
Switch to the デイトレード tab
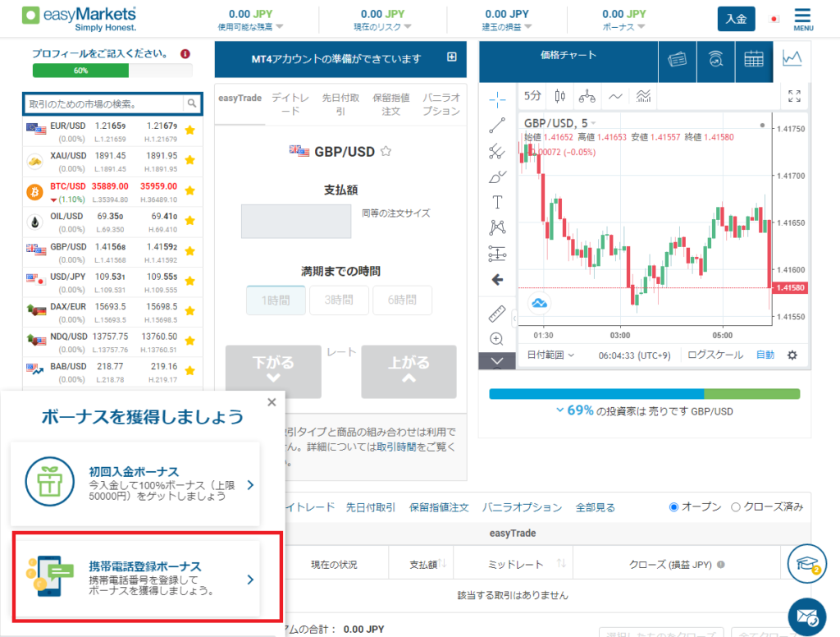tap(290, 104)
